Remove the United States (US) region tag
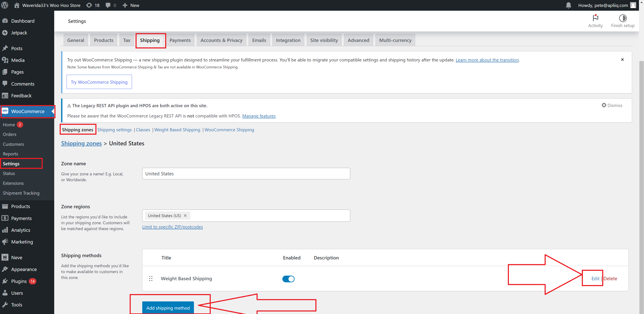Viewport: 644px width, 314px height. (x=185, y=215)
